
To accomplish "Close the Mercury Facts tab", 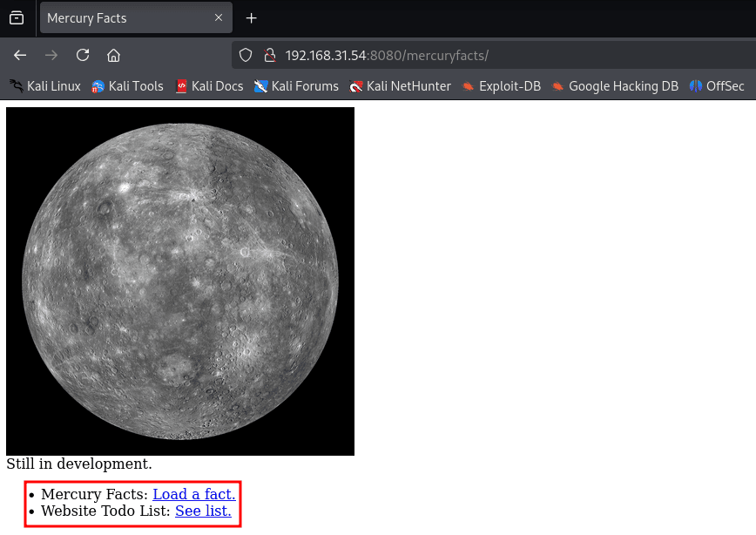I will point(219,17).
